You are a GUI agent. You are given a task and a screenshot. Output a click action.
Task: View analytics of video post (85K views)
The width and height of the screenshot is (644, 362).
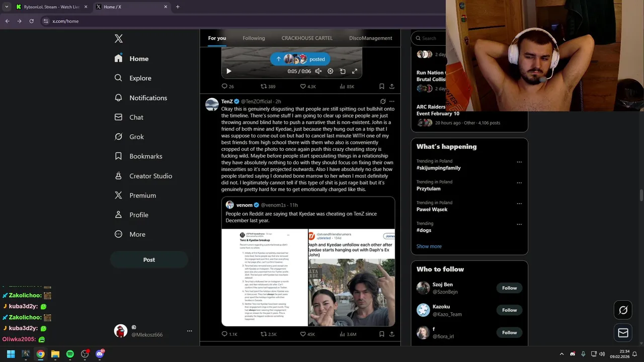[x=347, y=86]
